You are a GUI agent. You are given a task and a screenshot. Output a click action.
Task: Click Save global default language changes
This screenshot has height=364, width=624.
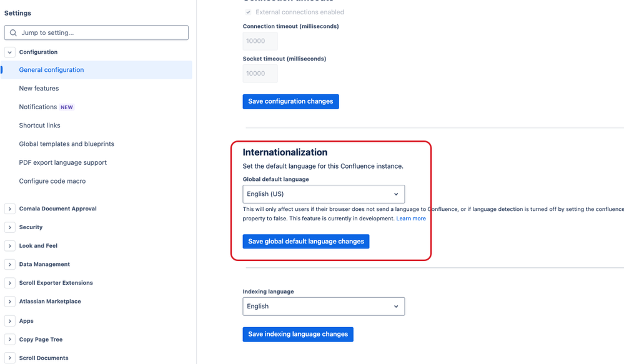pyautogui.click(x=306, y=242)
